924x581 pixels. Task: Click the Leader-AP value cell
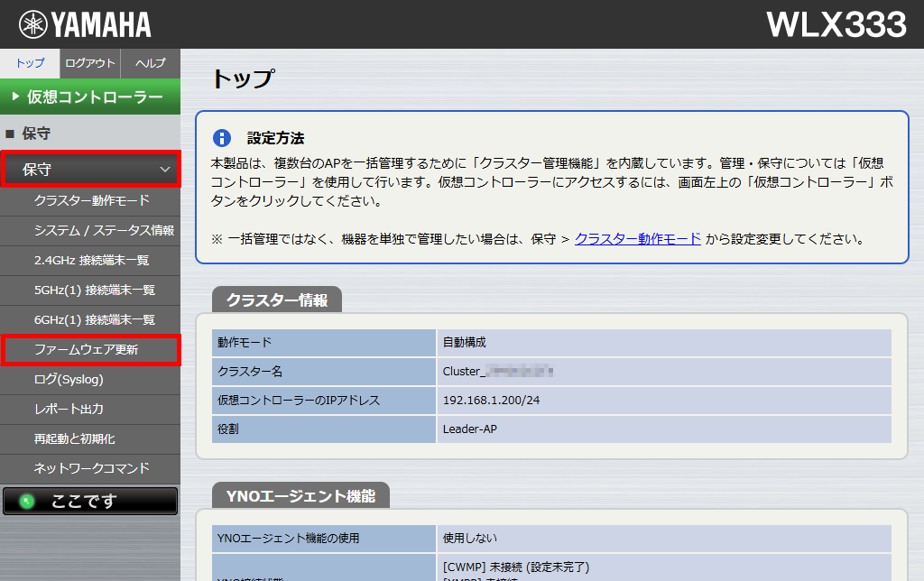click(x=664, y=429)
